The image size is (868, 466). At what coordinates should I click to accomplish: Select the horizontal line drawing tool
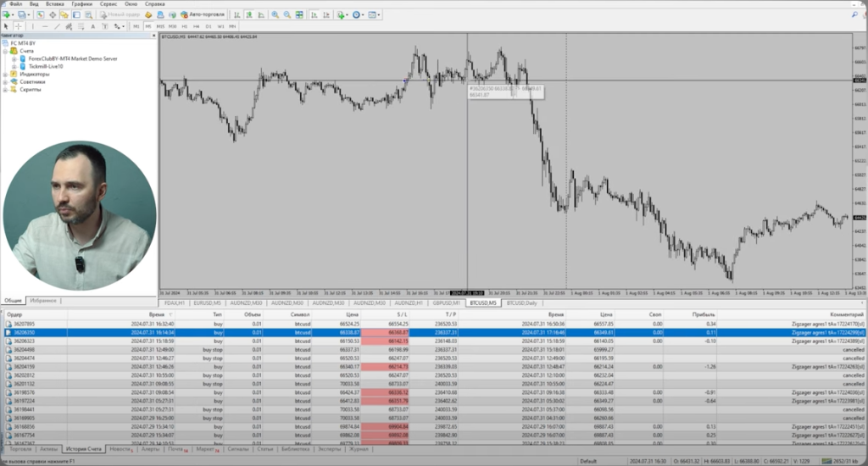tap(45, 26)
